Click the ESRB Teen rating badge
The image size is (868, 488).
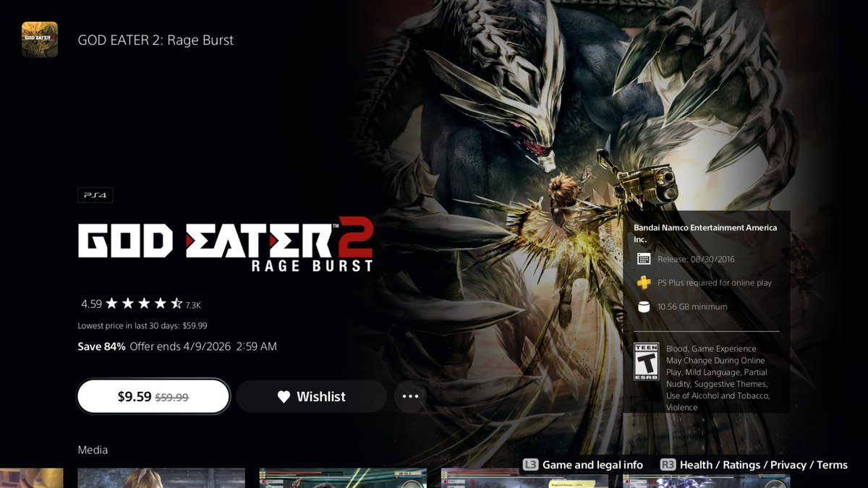coord(646,361)
